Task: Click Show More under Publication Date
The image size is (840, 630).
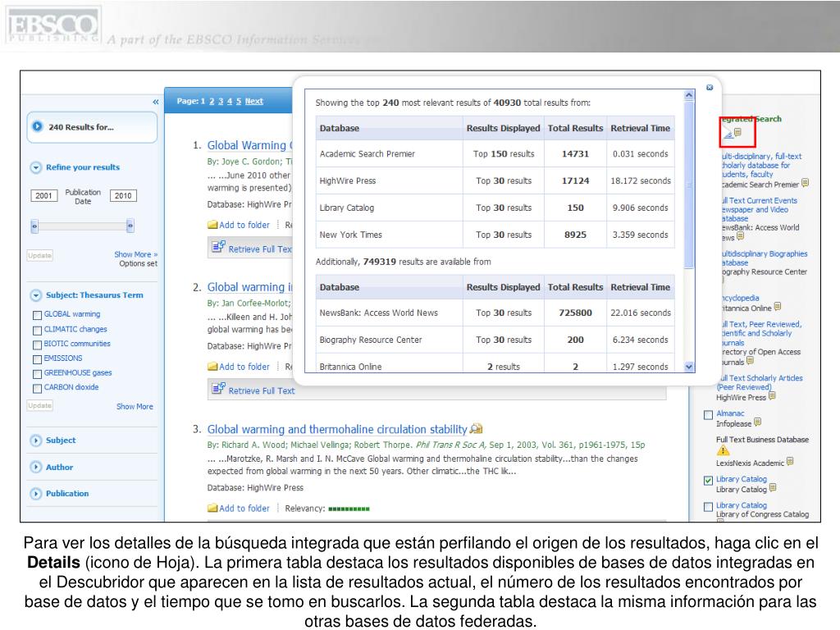Action: pyautogui.click(x=135, y=254)
